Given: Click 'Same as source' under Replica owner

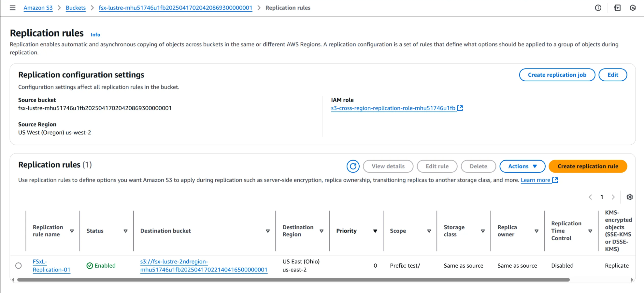Looking at the screenshot, I should [517, 266].
